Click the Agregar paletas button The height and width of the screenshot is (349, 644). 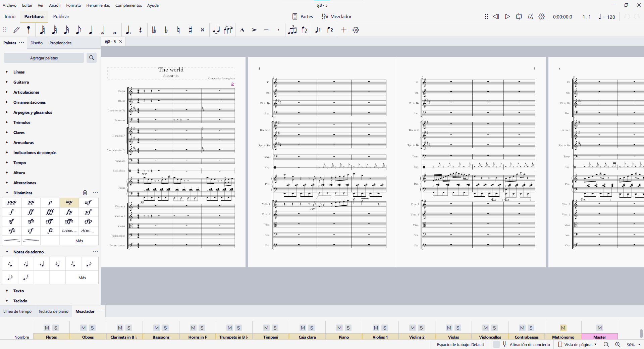tap(44, 58)
